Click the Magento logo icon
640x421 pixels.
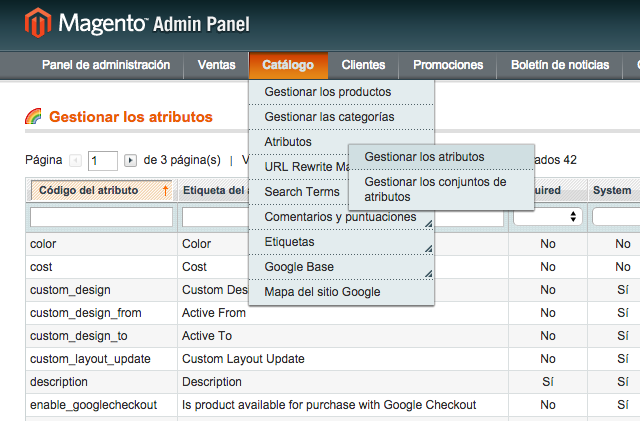pyautogui.click(x=38, y=23)
